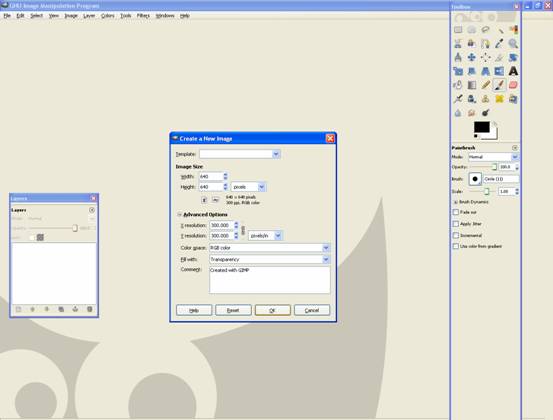Select the Scale tool
This screenshot has height=420, width=553.
[458, 71]
